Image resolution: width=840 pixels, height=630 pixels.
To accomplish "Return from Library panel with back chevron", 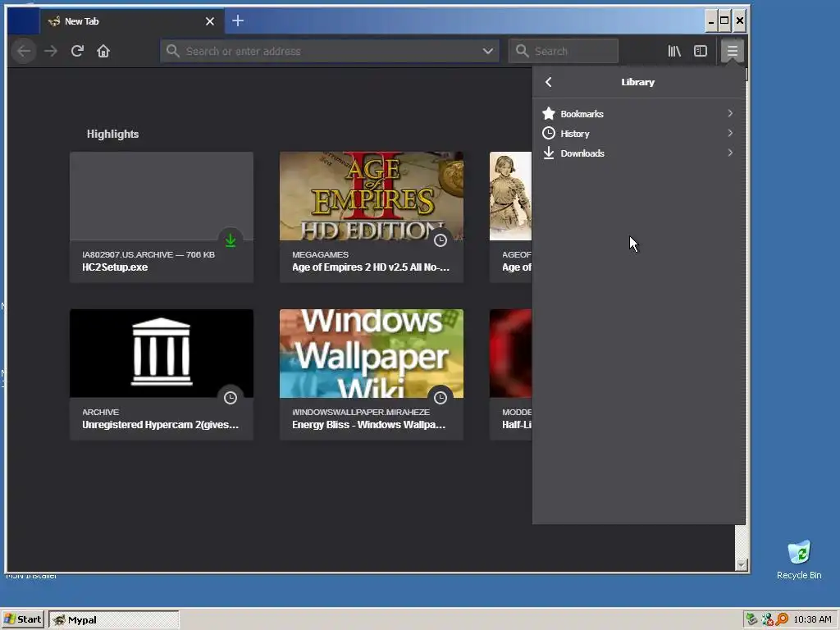I will (548, 82).
